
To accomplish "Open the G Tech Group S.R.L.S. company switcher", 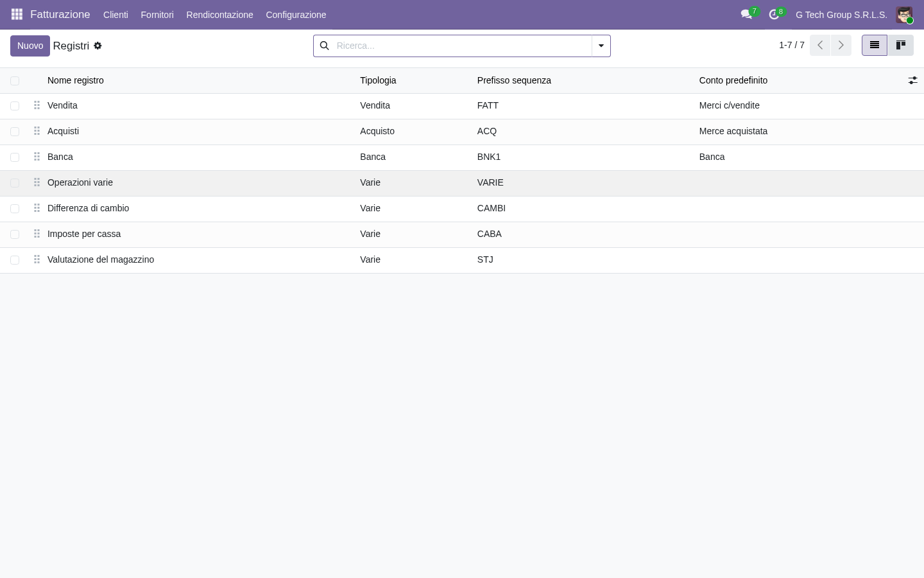I will click(841, 14).
